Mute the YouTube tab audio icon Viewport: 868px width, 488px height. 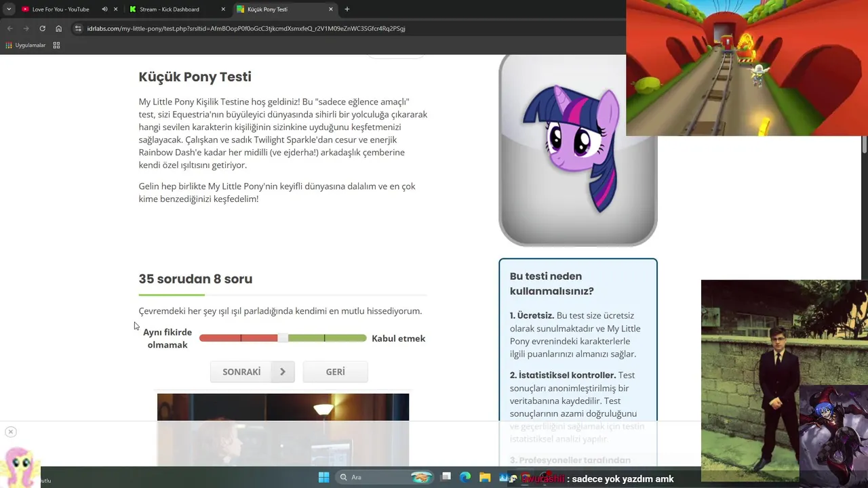104,9
